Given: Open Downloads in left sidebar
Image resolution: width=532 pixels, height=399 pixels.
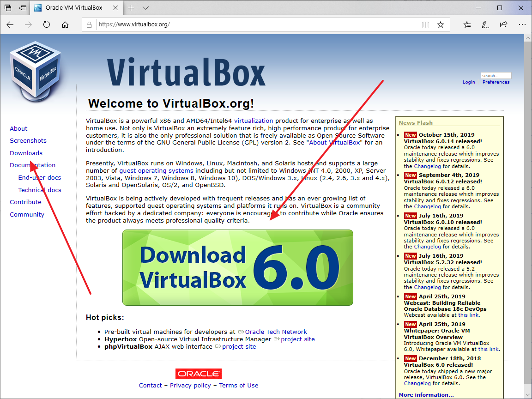Looking at the screenshot, I should (26, 153).
